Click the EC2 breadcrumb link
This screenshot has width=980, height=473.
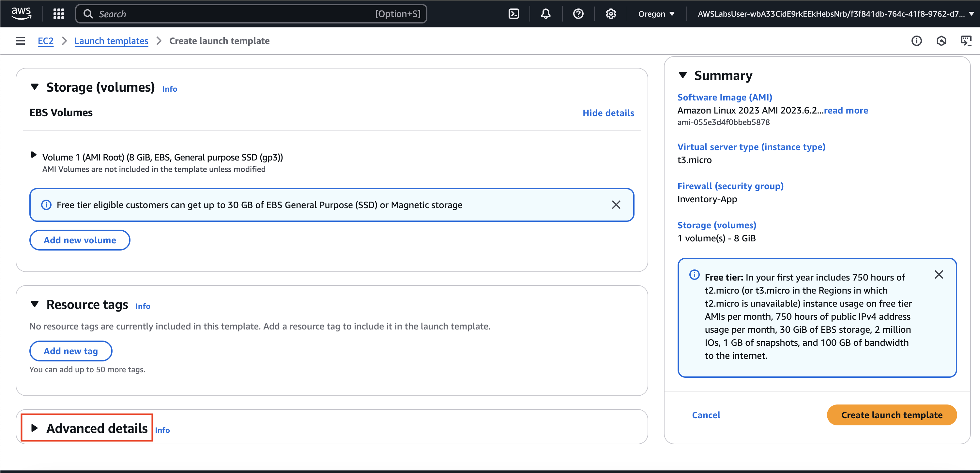tap(45, 41)
